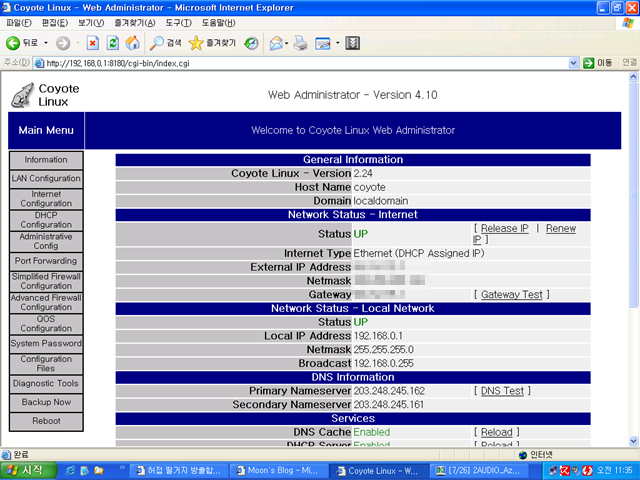
Task: Click the Print page icon
Action: point(301,43)
